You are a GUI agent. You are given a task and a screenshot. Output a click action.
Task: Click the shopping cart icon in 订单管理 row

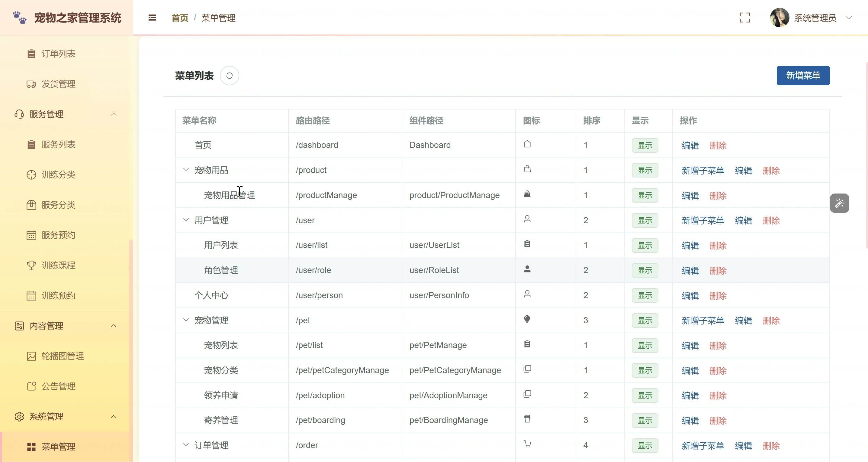coord(527,444)
